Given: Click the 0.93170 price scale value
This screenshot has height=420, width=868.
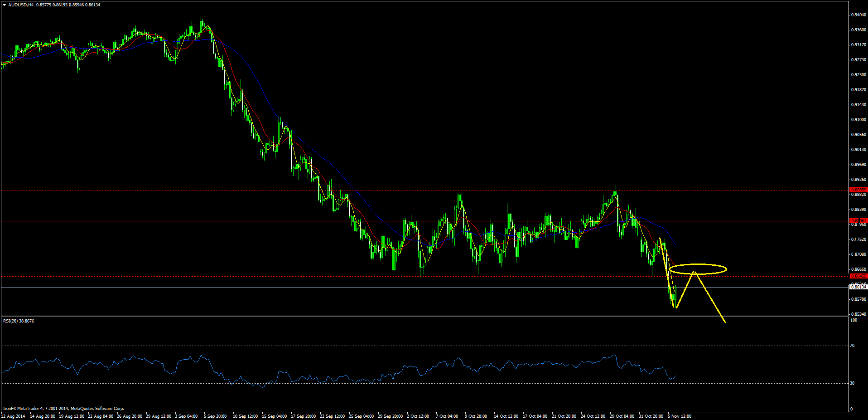Looking at the screenshot, I should (x=858, y=45).
